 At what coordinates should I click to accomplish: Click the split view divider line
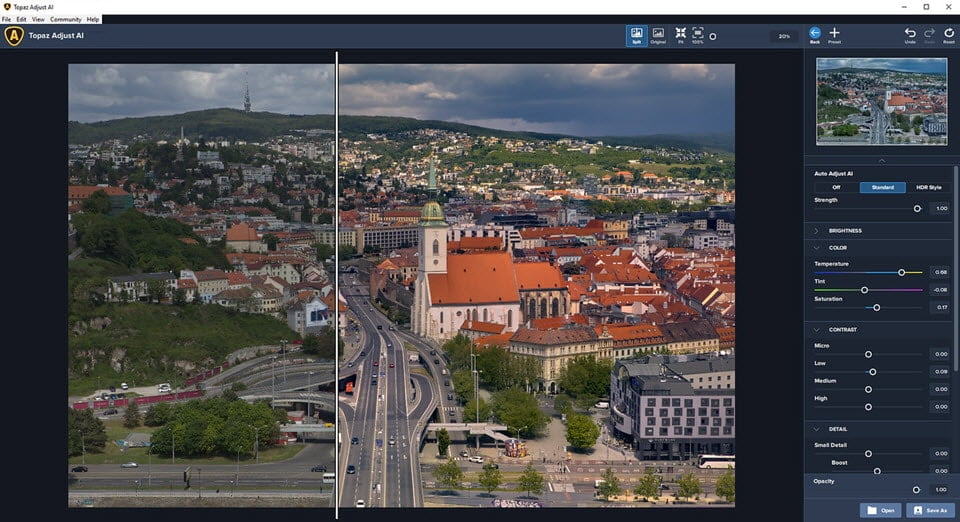[x=337, y=285]
